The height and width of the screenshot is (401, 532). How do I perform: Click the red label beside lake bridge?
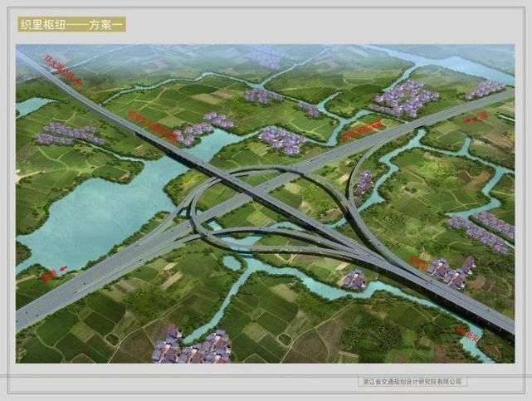tap(154, 126)
